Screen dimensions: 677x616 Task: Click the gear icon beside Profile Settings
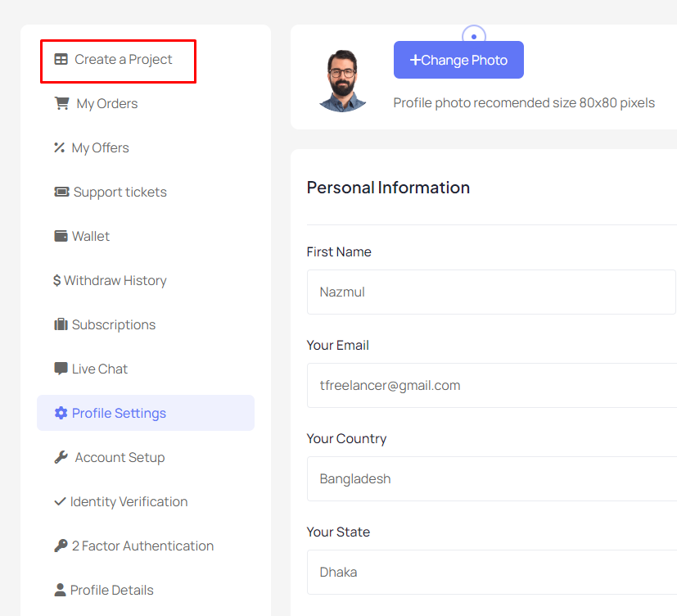pyautogui.click(x=61, y=413)
